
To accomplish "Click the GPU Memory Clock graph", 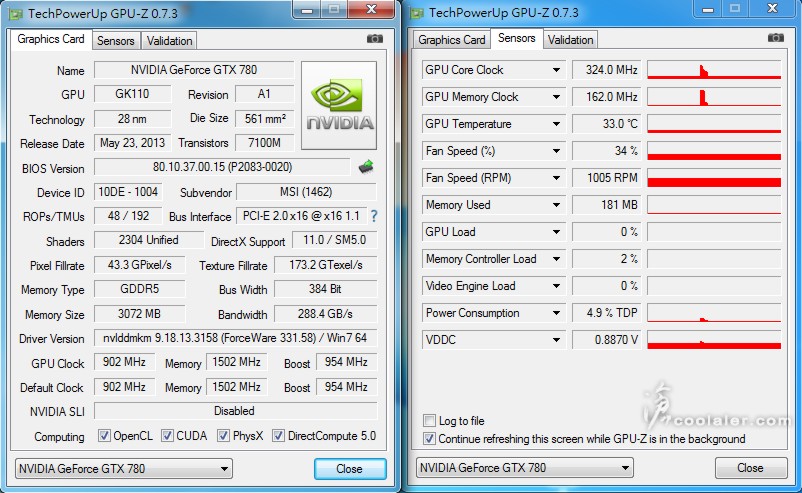I will point(714,97).
